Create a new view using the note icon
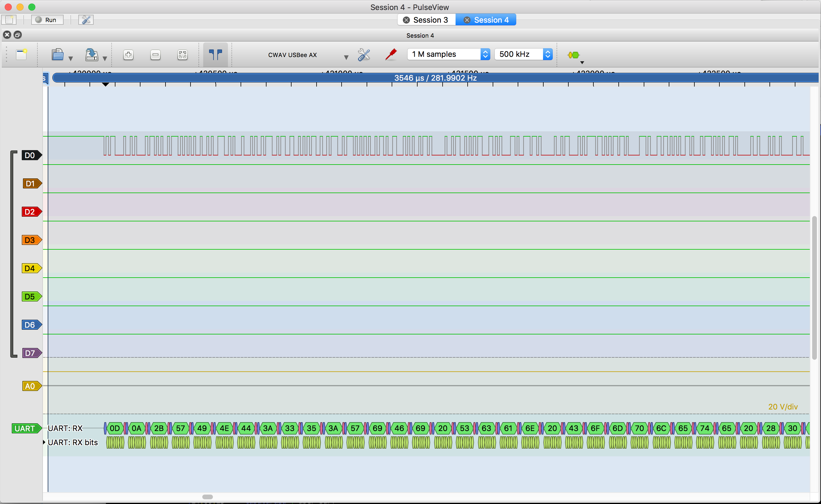The height and width of the screenshot is (504, 821). click(x=22, y=54)
